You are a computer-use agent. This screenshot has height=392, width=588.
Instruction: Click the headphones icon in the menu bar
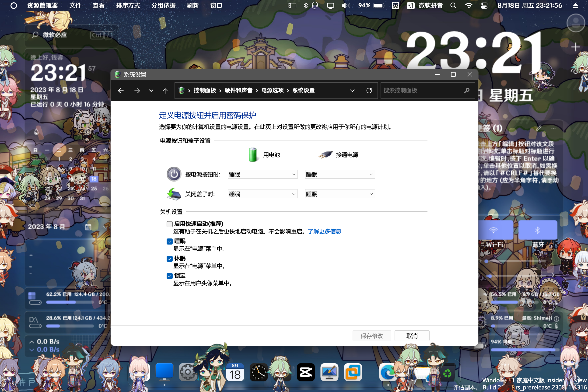(x=315, y=6)
